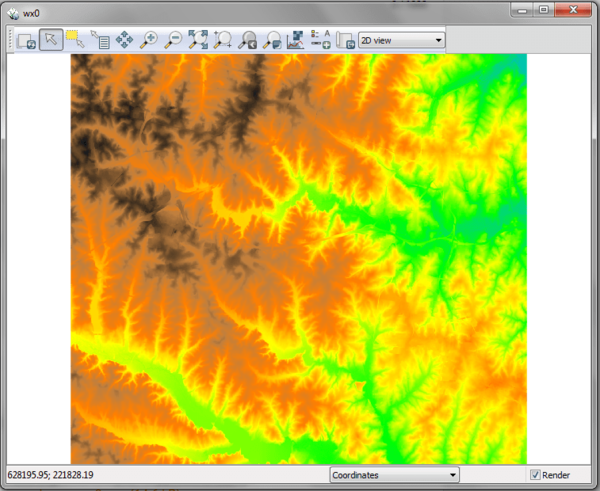This screenshot has height=491, width=600.
Task: Activate the Zoom out magnifier
Action: point(173,41)
